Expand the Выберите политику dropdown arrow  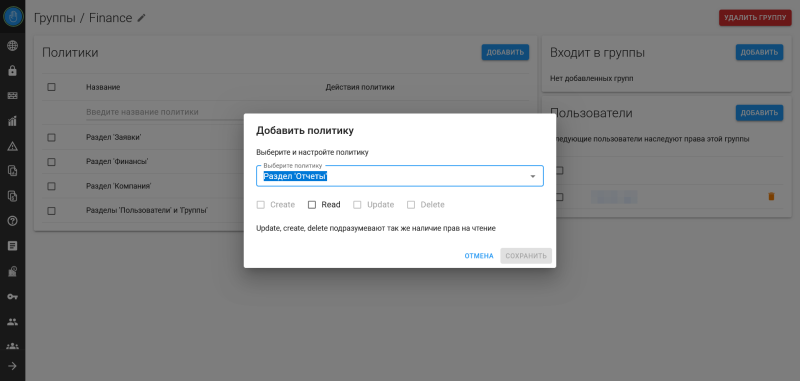click(532, 176)
